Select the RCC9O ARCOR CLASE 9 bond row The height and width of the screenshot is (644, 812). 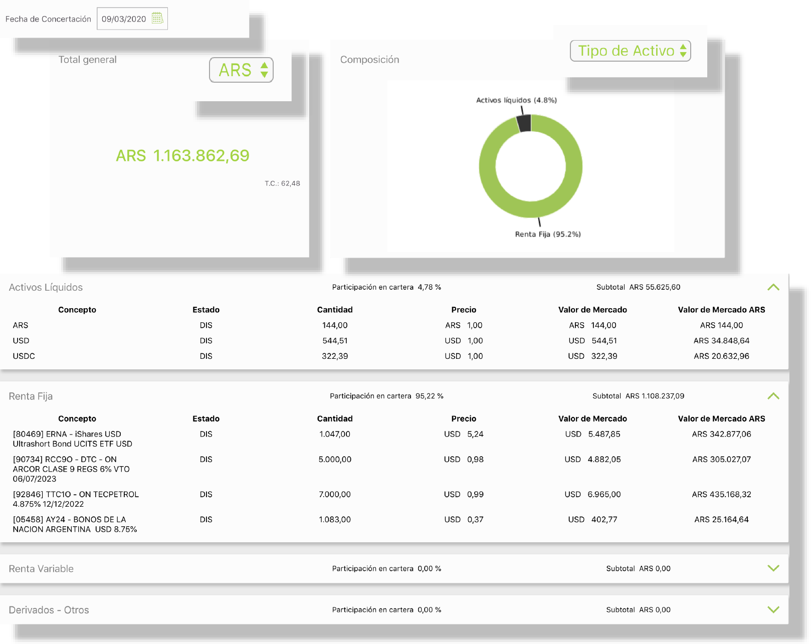pos(394,469)
